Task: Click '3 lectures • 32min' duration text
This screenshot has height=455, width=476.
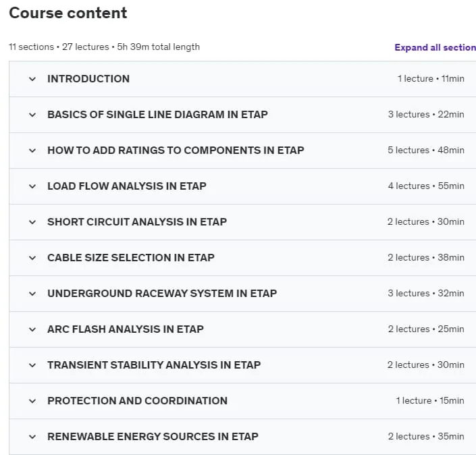Action: (x=426, y=294)
